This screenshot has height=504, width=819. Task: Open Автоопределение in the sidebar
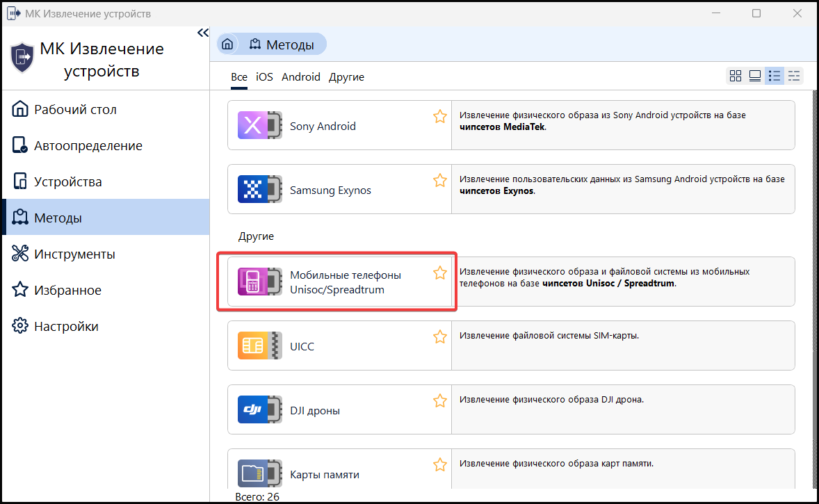tap(106, 145)
